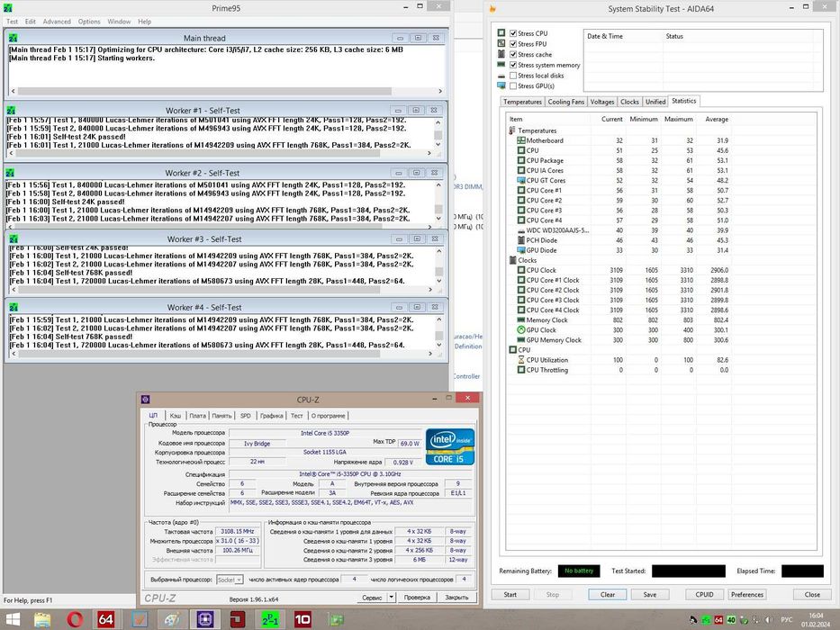The height and width of the screenshot is (630, 840).
Task: Toggle the Stress system memory checkbox
Action: (513, 65)
